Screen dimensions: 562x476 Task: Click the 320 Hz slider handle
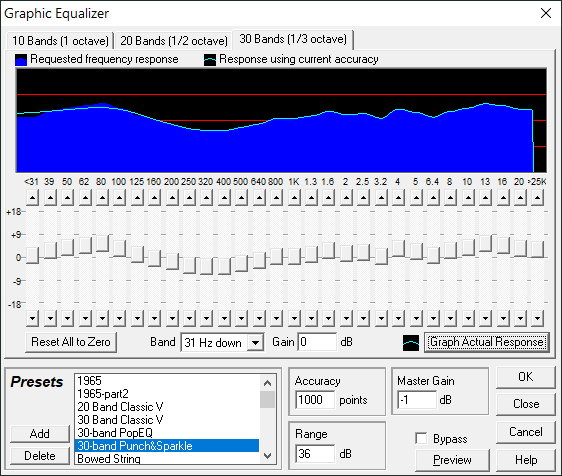point(206,266)
